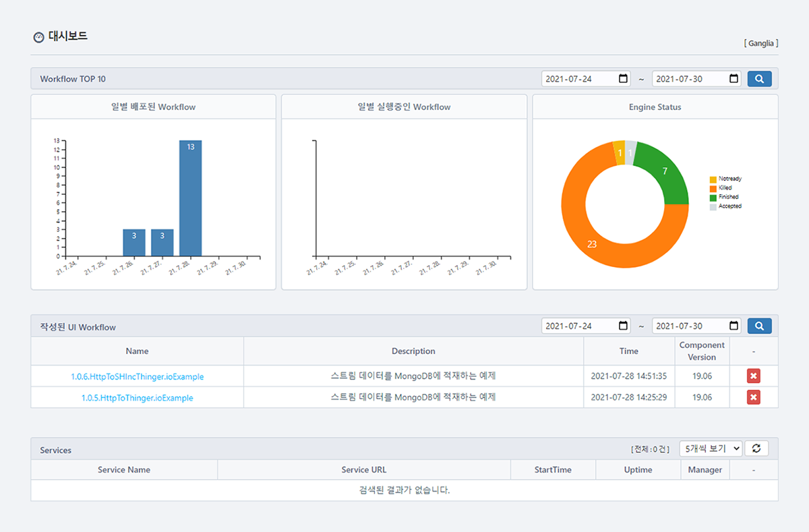Click the timestamp 2021-07-28 14:51:35
809x532 pixels.
[x=629, y=376]
